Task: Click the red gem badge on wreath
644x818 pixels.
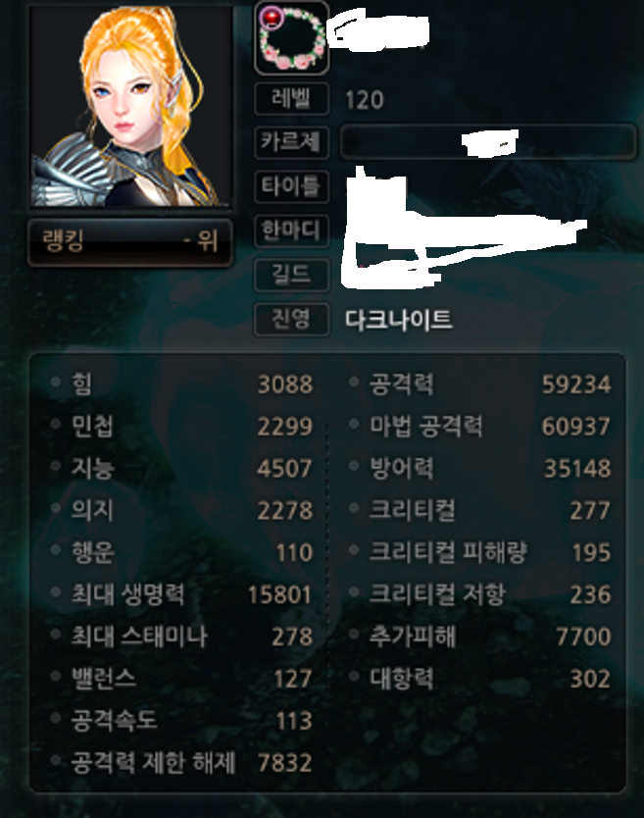Action: (x=272, y=18)
